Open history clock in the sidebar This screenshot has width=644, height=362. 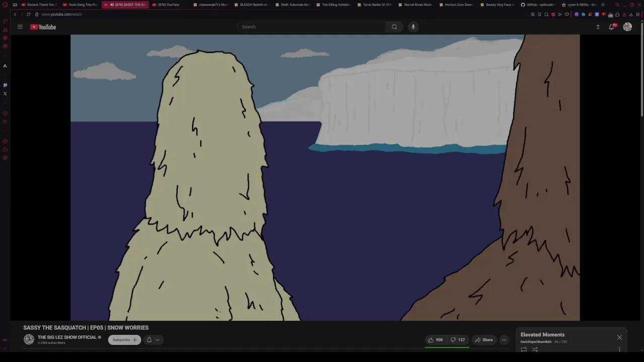coord(5,141)
